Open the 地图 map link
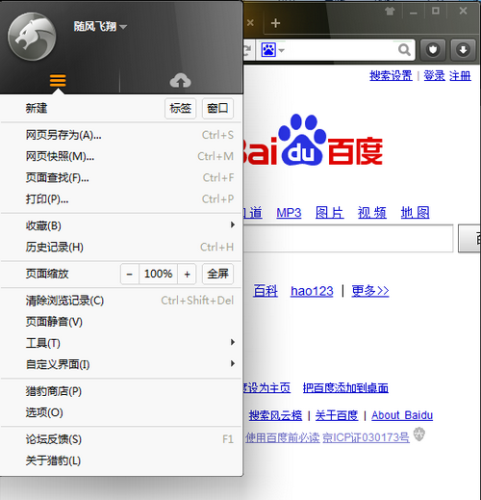 415,213
